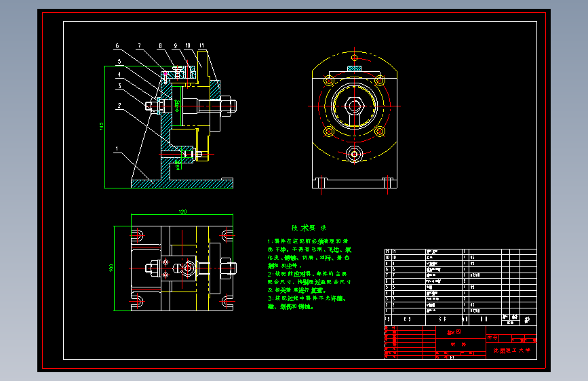Select the 装配图 title block text

coord(454,332)
